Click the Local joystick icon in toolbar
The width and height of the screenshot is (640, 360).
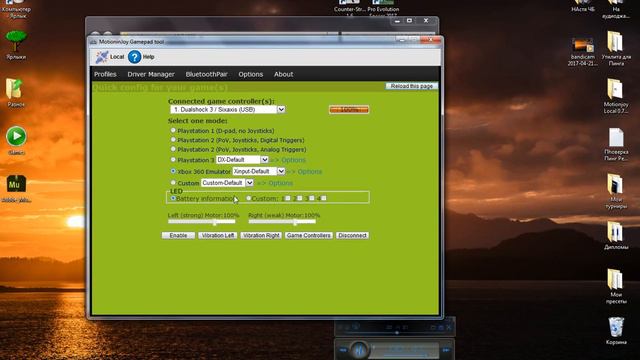(x=102, y=57)
